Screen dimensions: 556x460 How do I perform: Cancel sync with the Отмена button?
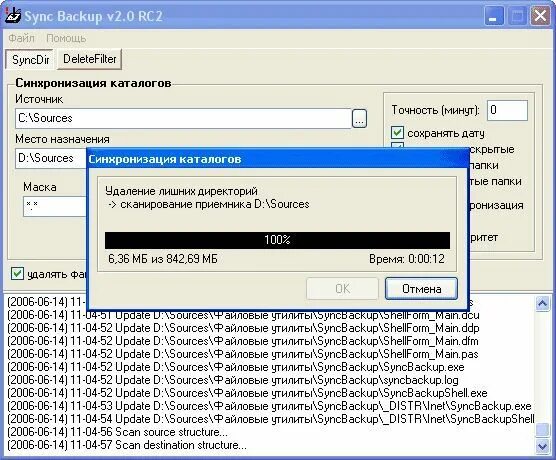(x=421, y=289)
